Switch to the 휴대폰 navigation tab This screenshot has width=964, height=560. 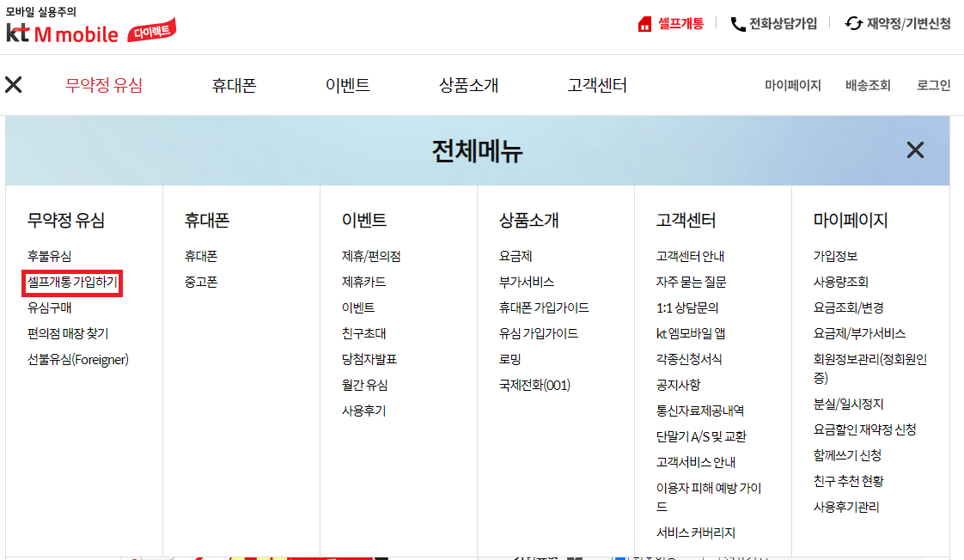(232, 85)
